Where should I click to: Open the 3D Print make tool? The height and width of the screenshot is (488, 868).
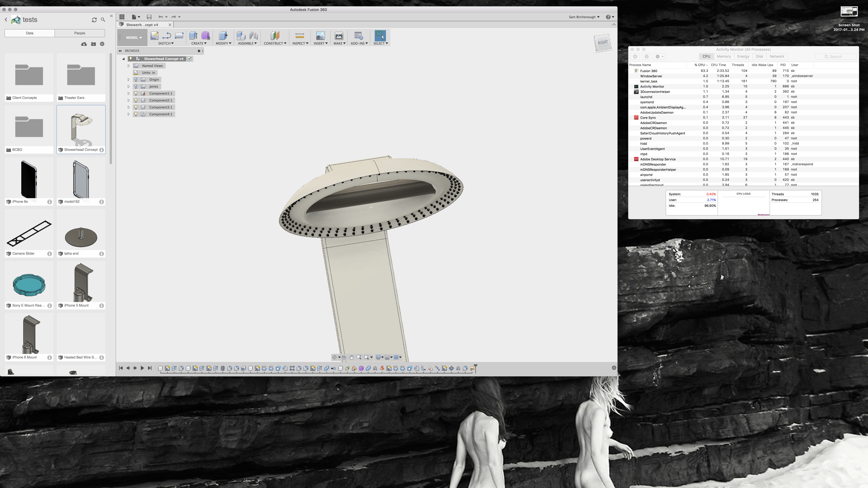(339, 36)
